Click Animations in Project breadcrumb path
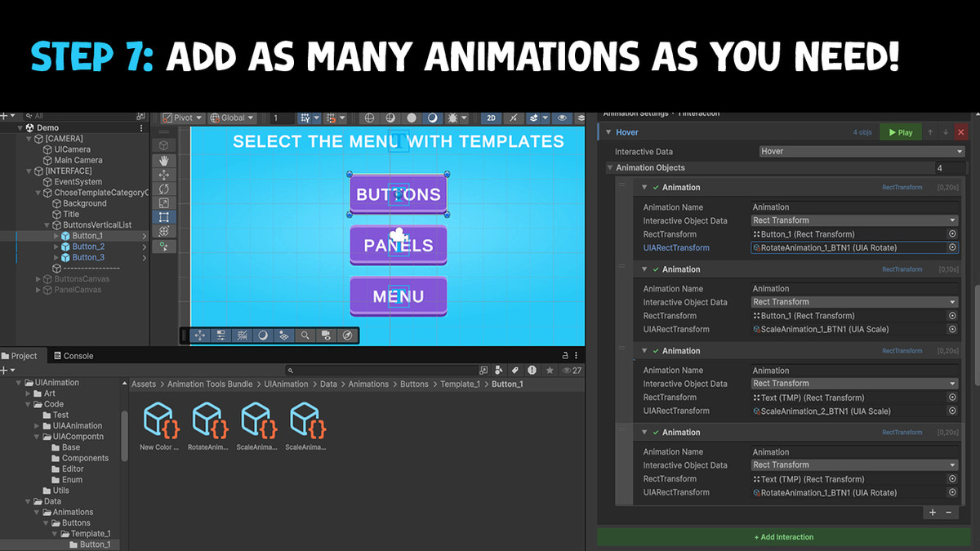Screen dimensions: 980x551 pos(368,384)
